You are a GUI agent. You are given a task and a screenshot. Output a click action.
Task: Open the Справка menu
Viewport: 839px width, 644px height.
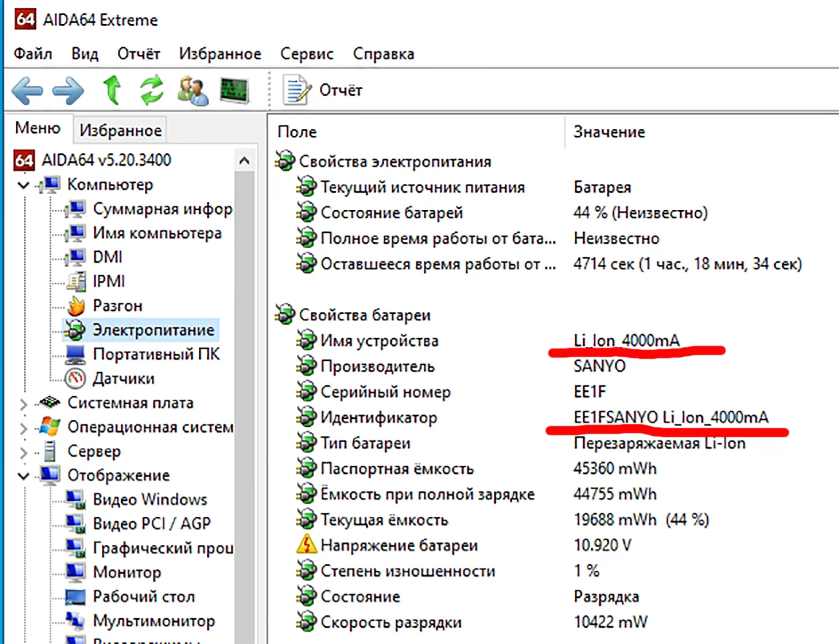point(383,54)
